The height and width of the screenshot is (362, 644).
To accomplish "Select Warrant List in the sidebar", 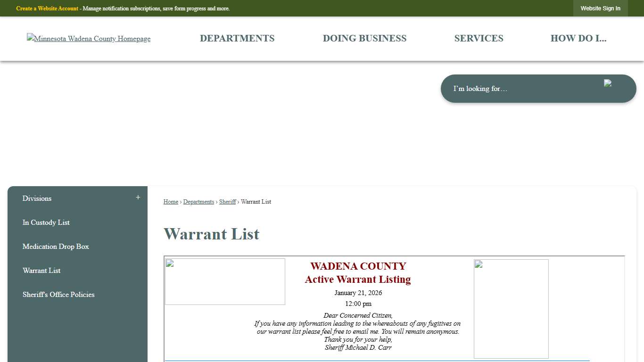I will 41,270.
